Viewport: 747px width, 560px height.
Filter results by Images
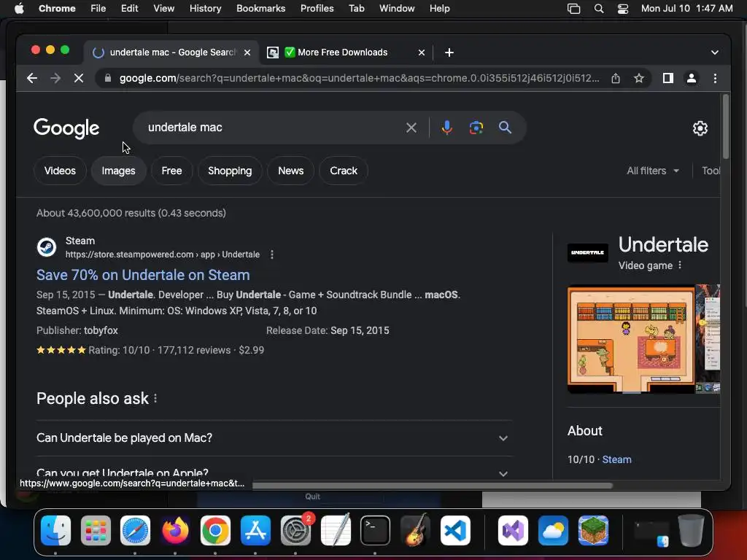(119, 171)
